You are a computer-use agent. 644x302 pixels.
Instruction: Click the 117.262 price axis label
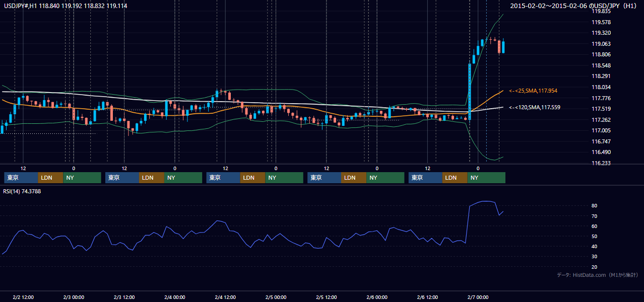click(601, 120)
